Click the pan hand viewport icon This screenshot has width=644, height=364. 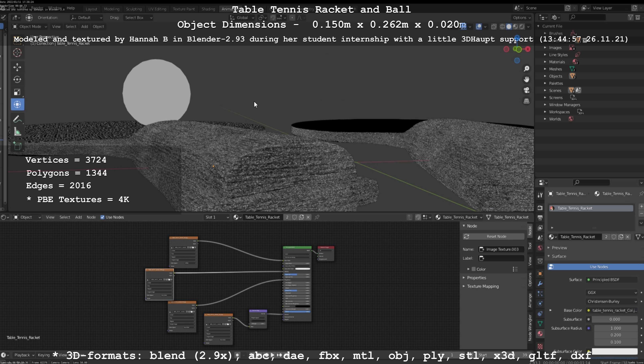pyautogui.click(x=526, y=79)
